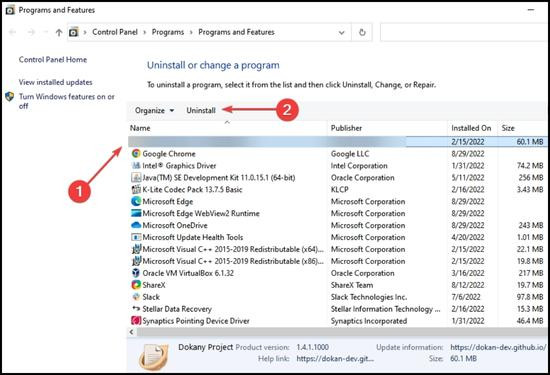Click the forward navigation arrow
550x375 pixels.
[31, 32]
